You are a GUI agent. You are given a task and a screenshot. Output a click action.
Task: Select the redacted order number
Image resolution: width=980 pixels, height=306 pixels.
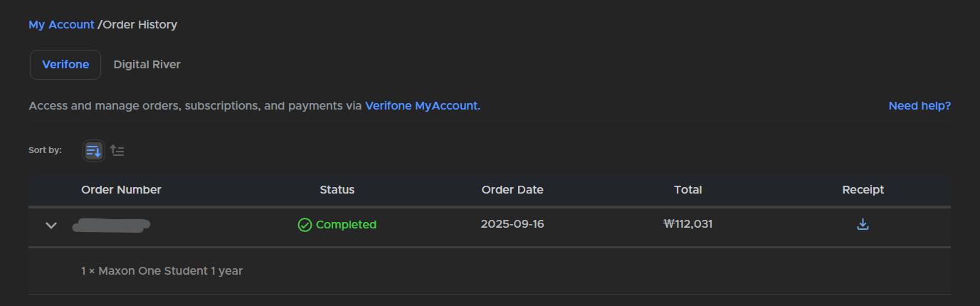point(112,226)
